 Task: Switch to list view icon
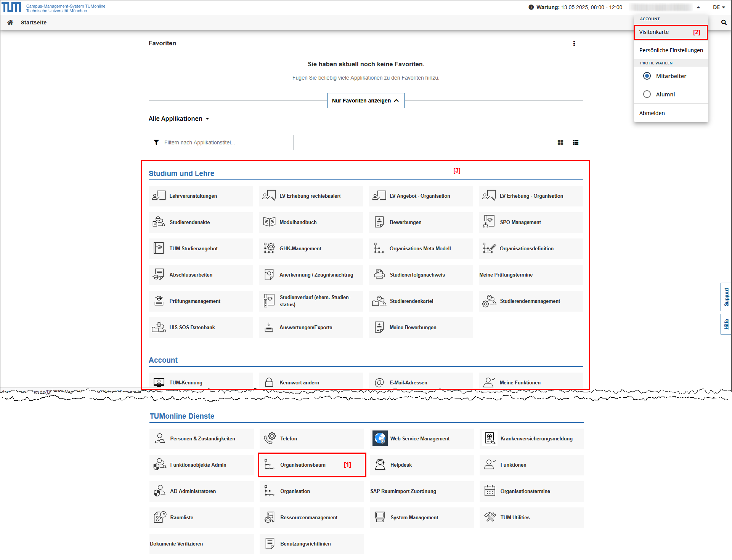[x=575, y=142]
